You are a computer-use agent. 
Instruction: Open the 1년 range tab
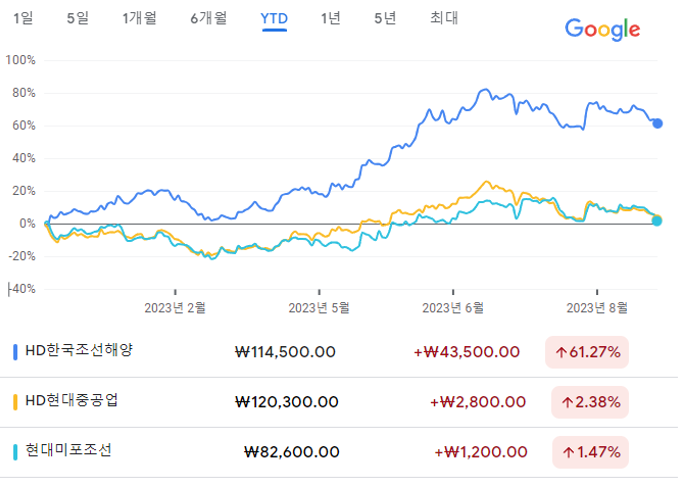point(330,18)
